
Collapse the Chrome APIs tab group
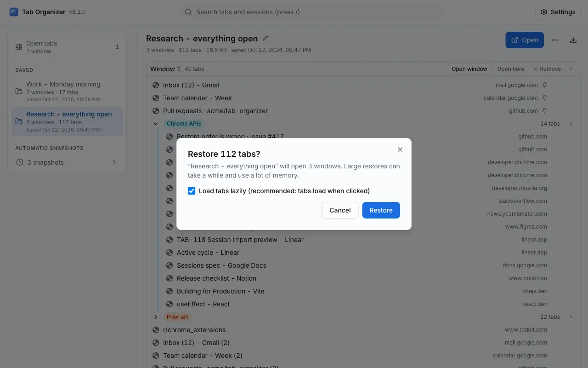(x=156, y=124)
